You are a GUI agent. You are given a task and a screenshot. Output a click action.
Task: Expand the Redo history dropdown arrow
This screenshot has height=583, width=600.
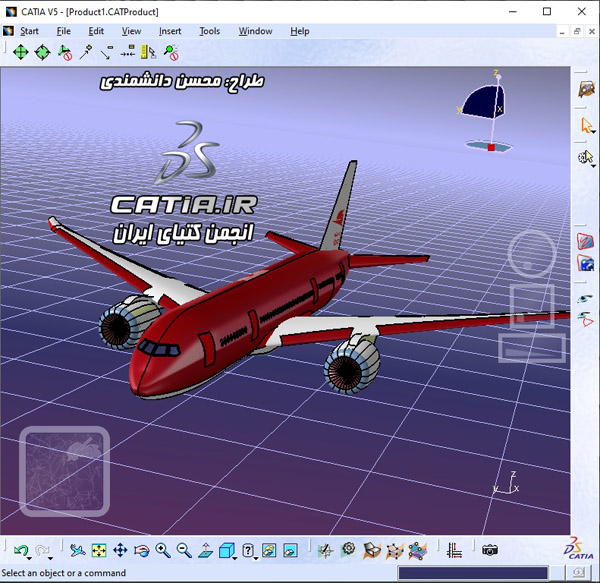pos(51,559)
